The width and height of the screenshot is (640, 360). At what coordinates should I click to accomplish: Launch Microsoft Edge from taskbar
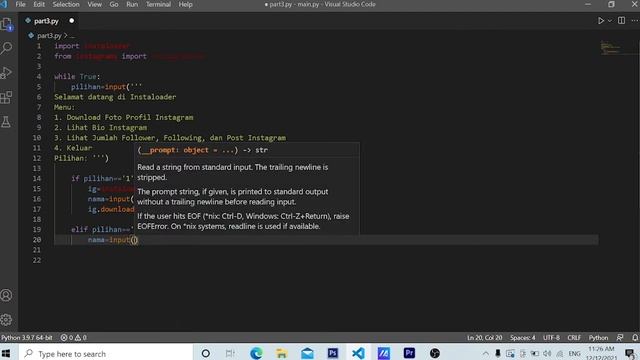256,353
